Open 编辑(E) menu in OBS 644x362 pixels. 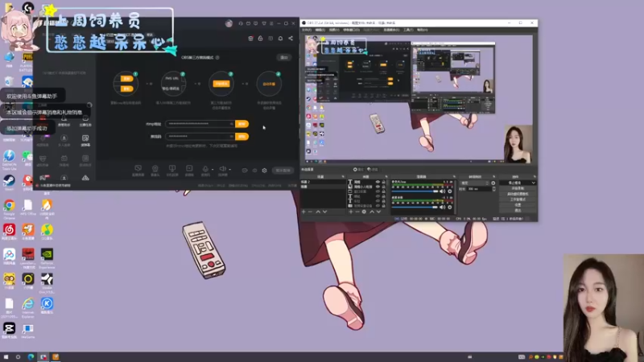click(320, 30)
